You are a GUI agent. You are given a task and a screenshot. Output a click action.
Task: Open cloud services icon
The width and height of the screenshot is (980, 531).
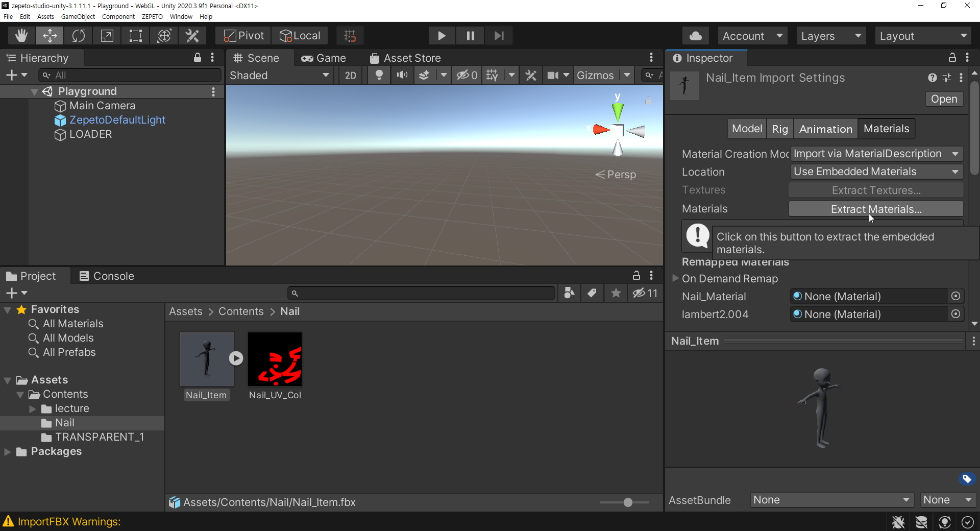695,36
